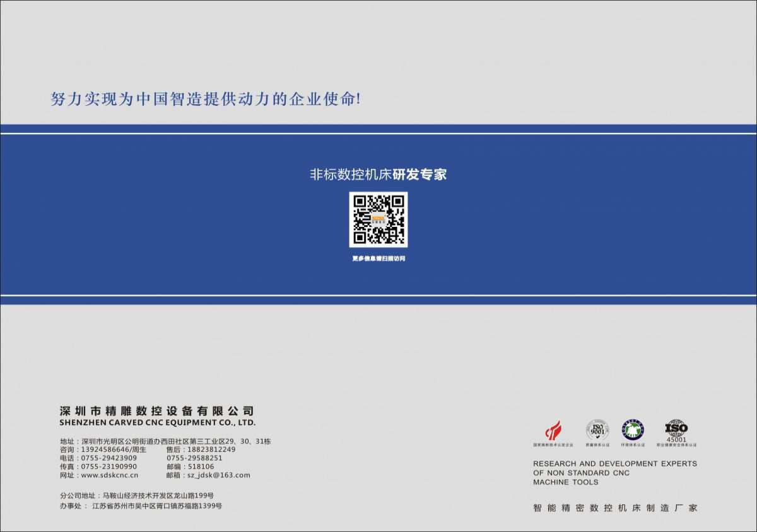Click the ISO 45001 certification logo
Screen dimensions: 757x532
(676, 430)
